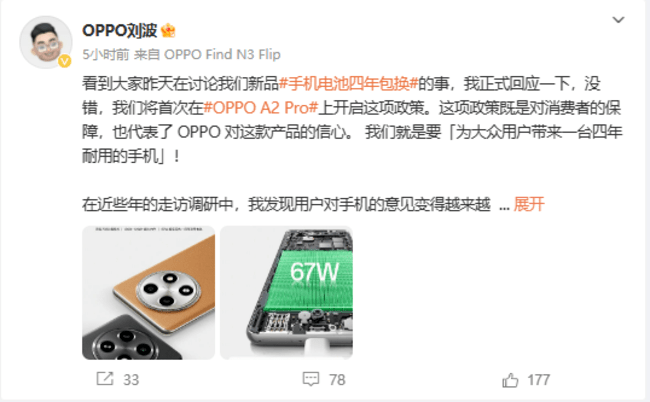Click the 来自 OPPO Find N3 Flip source
This screenshot has height=402, width=650.
(207, 54)
